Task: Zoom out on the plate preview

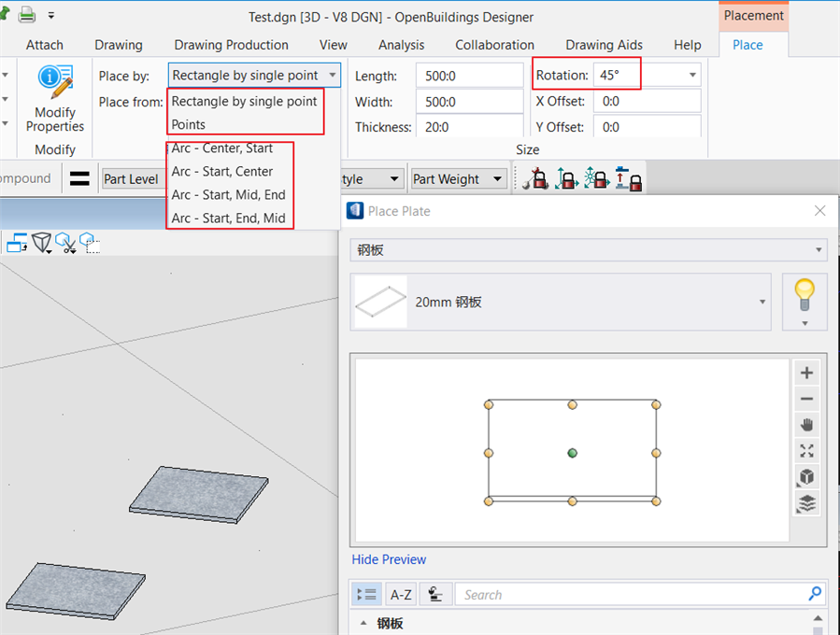Action: pyautogui.click(x=806, y=399)
